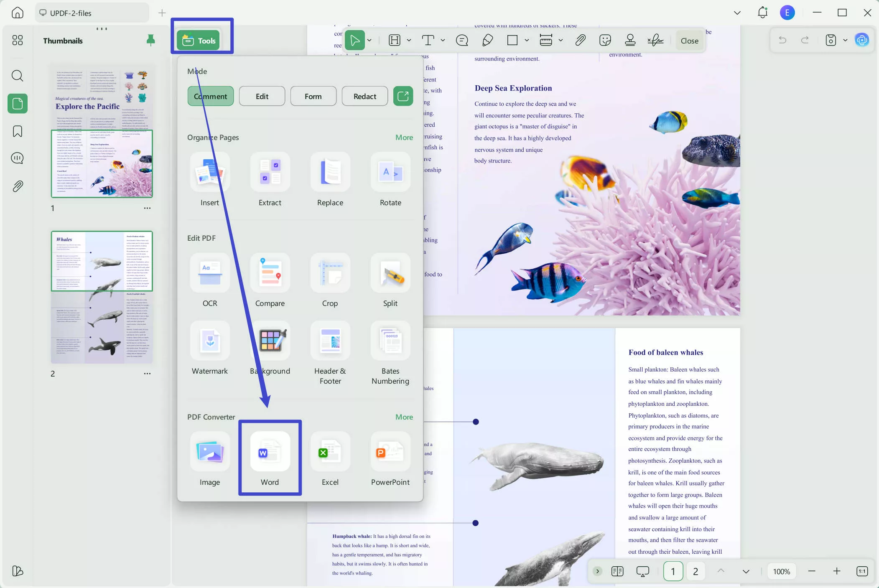Attach a file with the paperclip tool
Screen dimensions: 879x588
coord(580,40)
